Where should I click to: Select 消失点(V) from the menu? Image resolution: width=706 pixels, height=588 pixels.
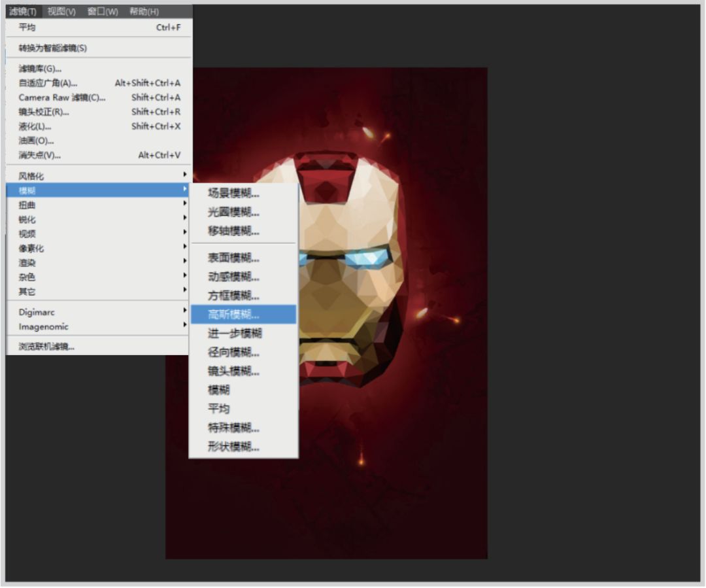click(x=39, y=155)
